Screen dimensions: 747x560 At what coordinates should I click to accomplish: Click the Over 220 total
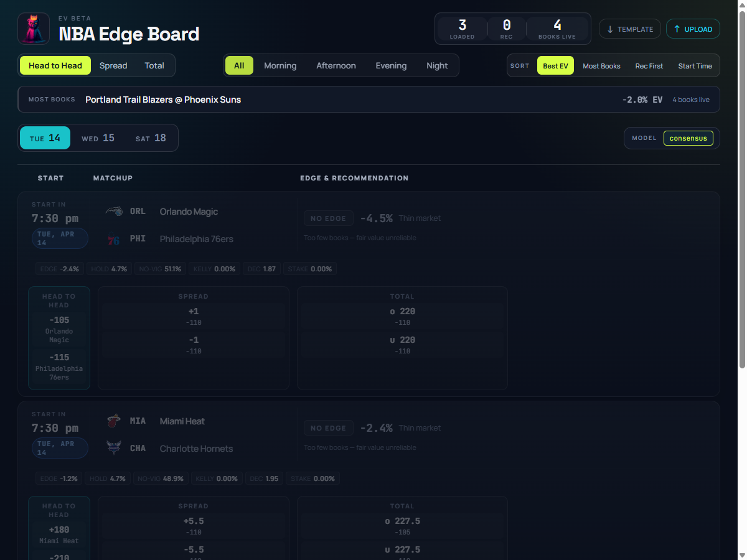click(402, 315)
